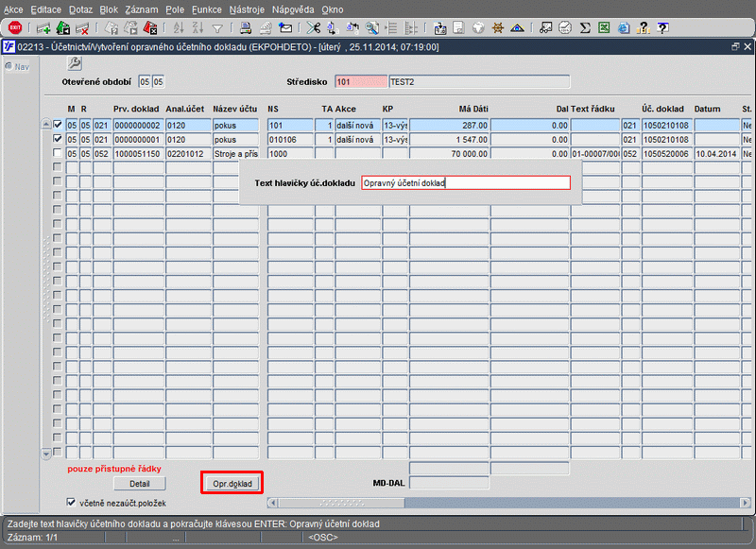
Task: Click the house-shaped triangle toolbar icon
Action: pyautogui.click(x=517, y=28)
